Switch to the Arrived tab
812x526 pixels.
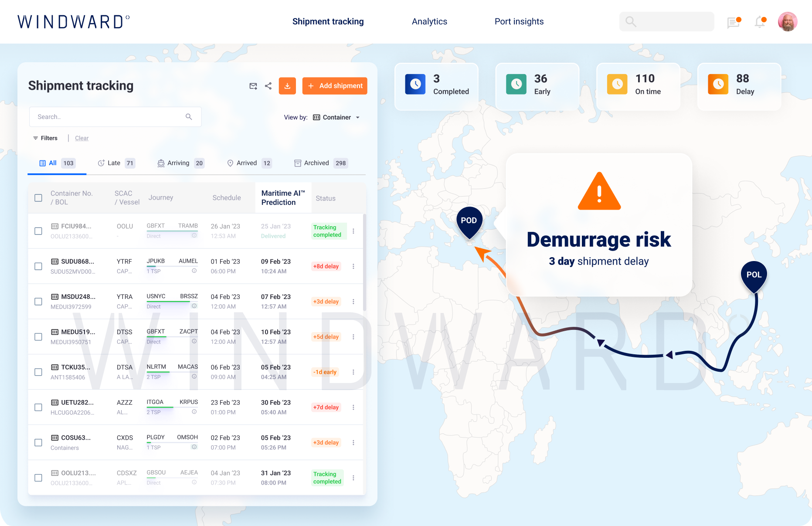pos(250,163)
